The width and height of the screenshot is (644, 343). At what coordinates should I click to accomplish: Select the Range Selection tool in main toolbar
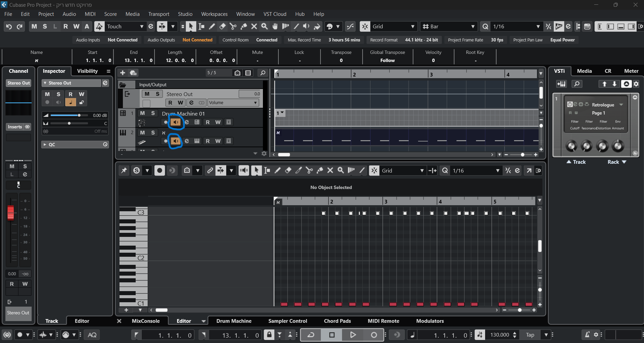[201, 26]
